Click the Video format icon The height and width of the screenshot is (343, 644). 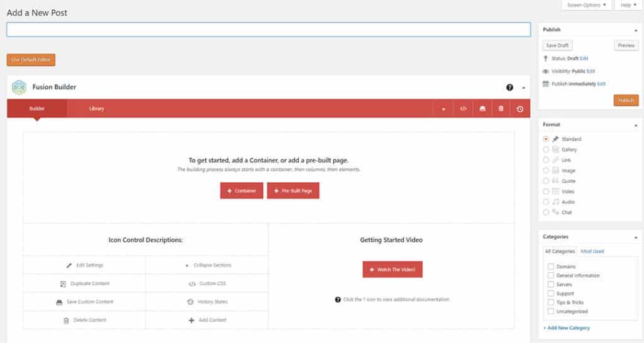556,191
